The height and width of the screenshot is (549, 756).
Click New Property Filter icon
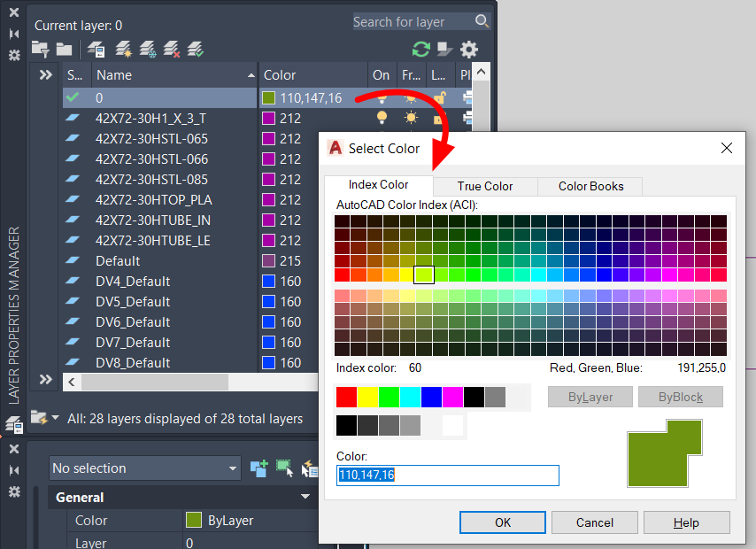coord(40,50)
